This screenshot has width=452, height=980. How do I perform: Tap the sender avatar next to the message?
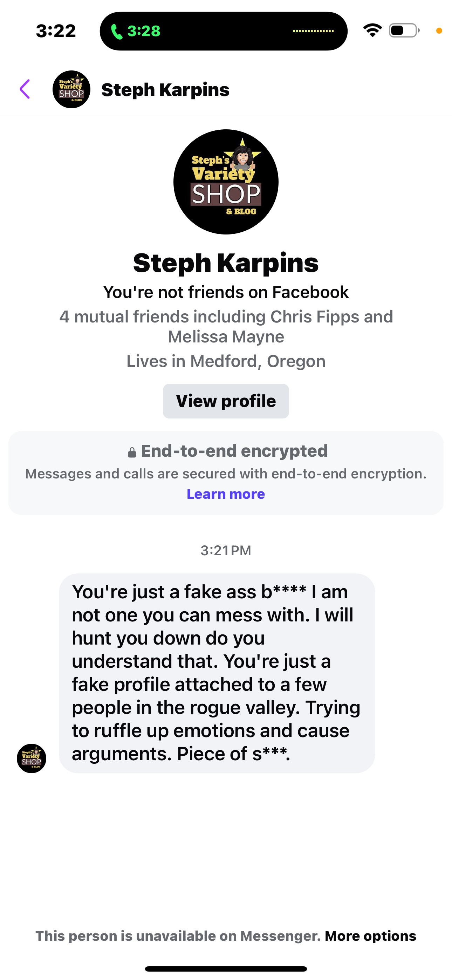32,758
